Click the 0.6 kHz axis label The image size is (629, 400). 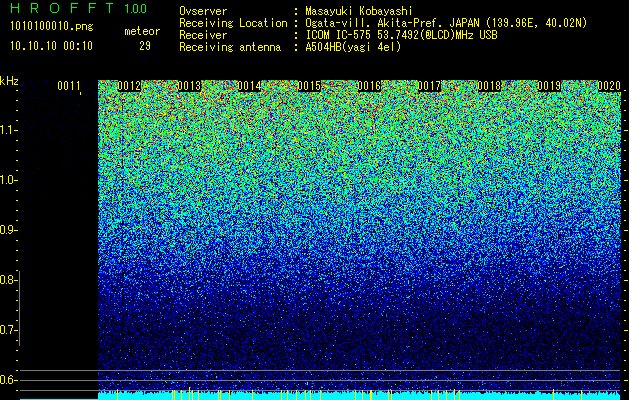tap(8, 380)
